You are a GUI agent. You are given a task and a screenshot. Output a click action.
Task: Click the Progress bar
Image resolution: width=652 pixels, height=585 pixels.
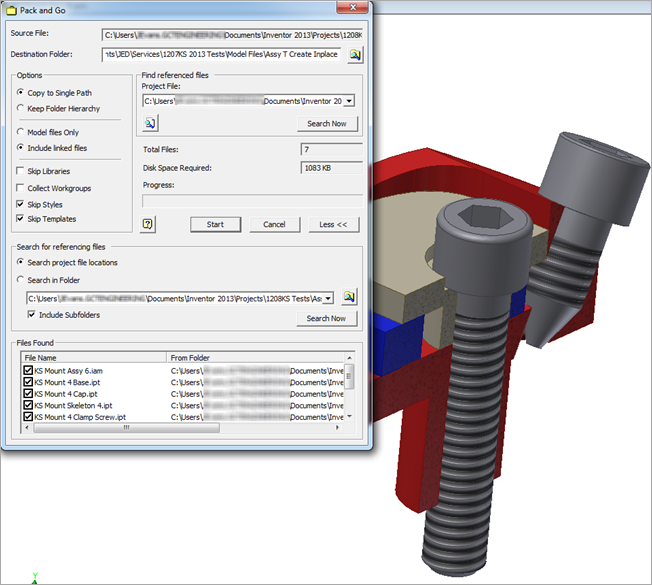tap(252, 201)
